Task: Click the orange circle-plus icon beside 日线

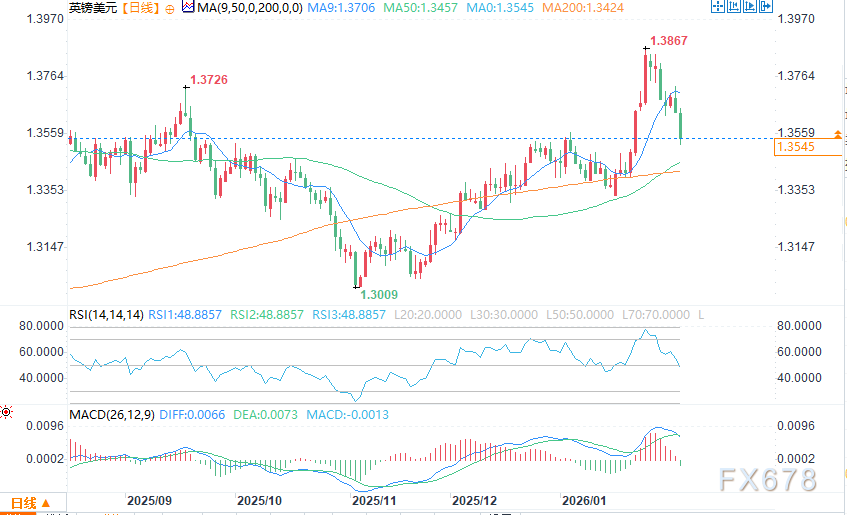Action: click(x=167, y=9)
